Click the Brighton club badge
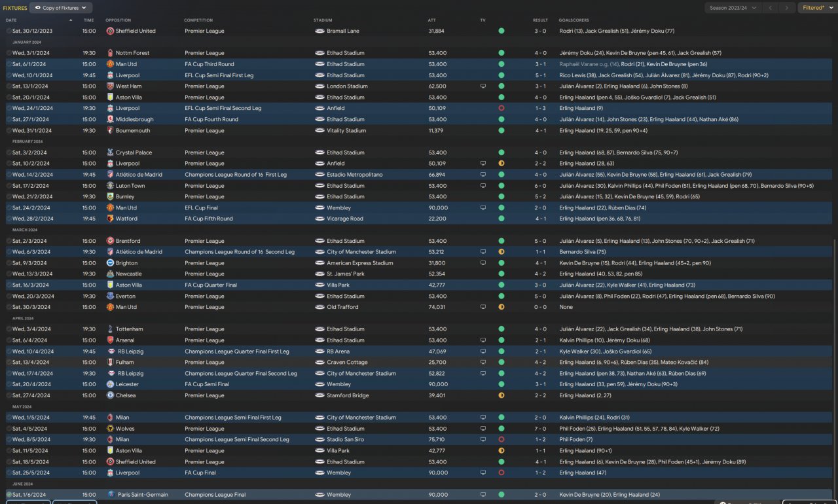 pos(110,263)
